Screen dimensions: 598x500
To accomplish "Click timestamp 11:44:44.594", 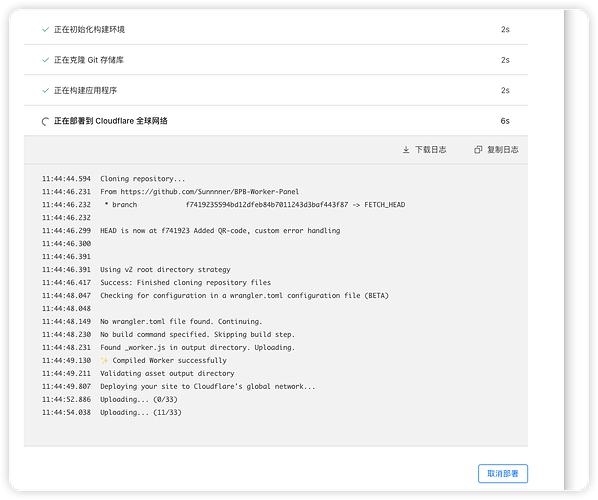I will coord(66,178).
